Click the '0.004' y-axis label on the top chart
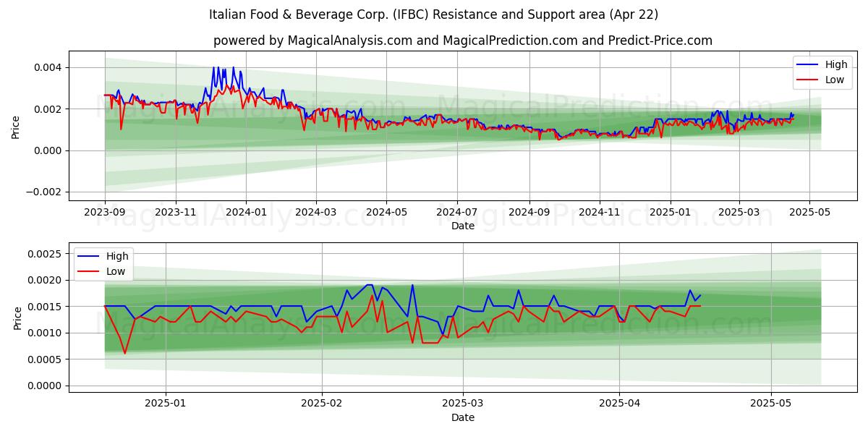Screen dimensions: 868x434 (49, 68)
